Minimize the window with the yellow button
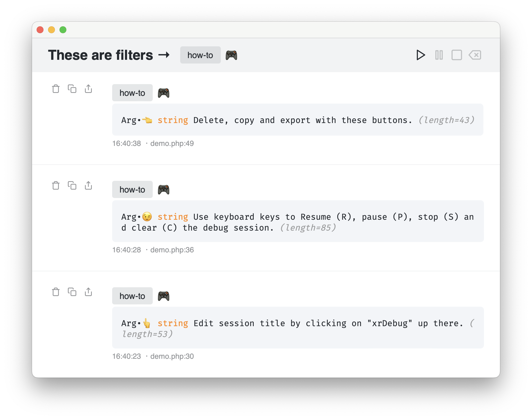Screen dimensions: 532x420 [x=51, y=30]
